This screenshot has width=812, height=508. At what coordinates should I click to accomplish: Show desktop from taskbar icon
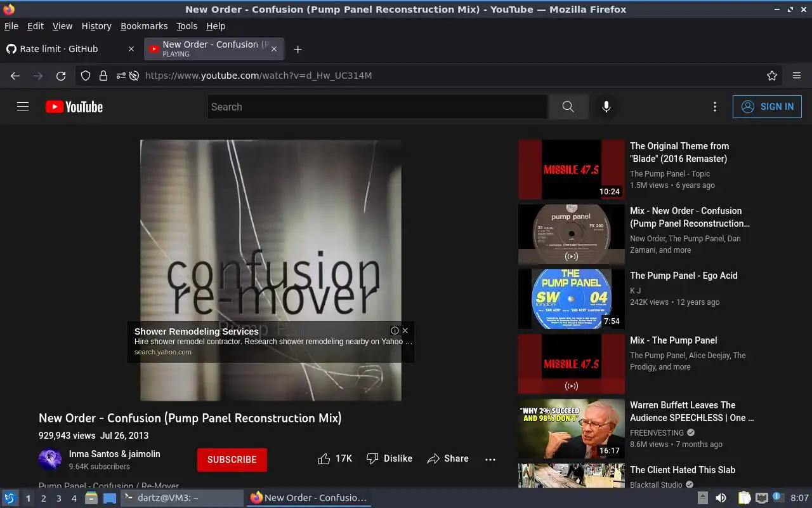pos(110,498)
